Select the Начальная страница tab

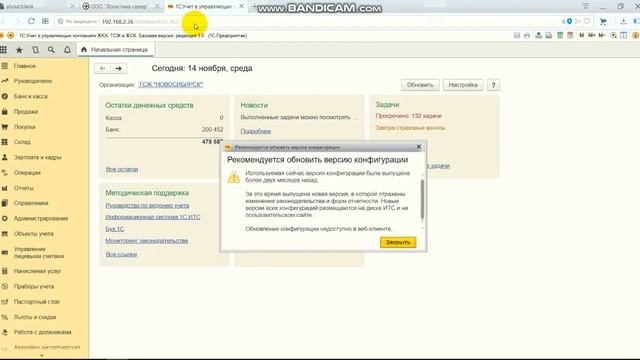tap(116, 50)
